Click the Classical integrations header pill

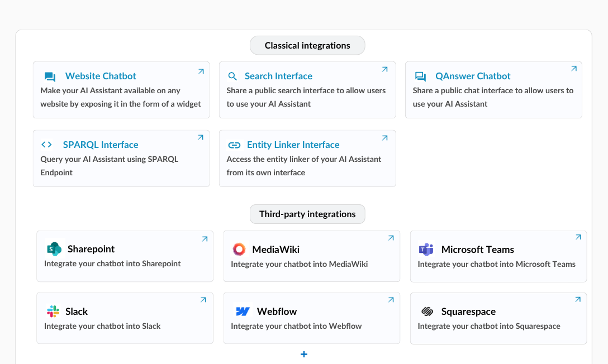[x=307, y=45]
